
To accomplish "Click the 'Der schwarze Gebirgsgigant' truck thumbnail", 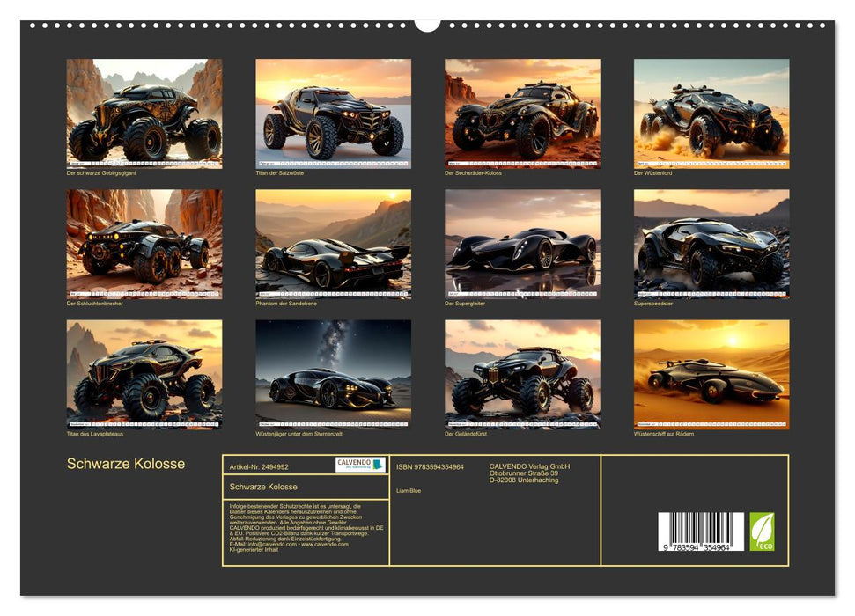I will (x=144, y=114).
